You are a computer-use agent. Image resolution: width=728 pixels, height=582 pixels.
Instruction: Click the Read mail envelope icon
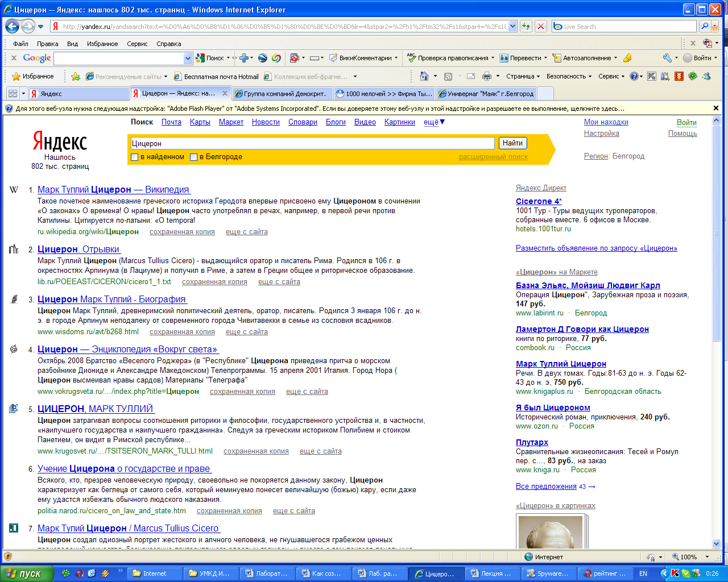(x=471, y=76)
